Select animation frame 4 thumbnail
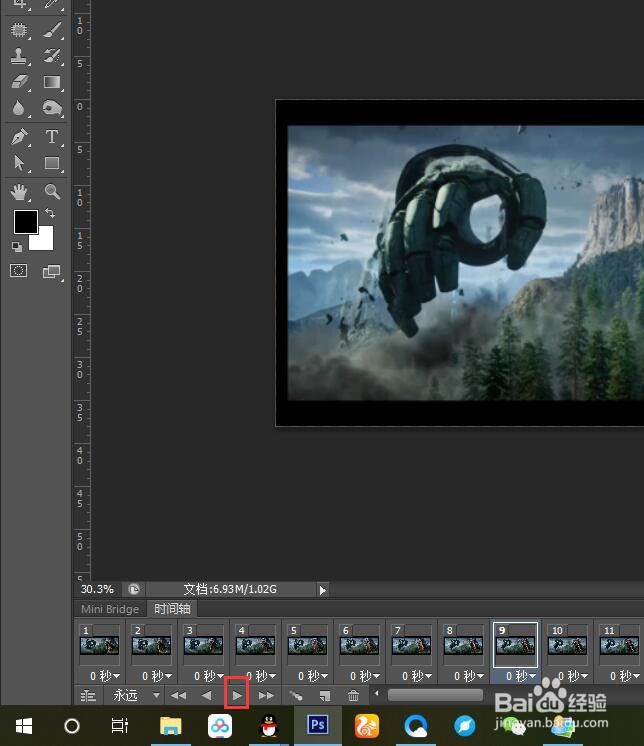The width and height of the screenshot is (644, 746). pos(255,645)
